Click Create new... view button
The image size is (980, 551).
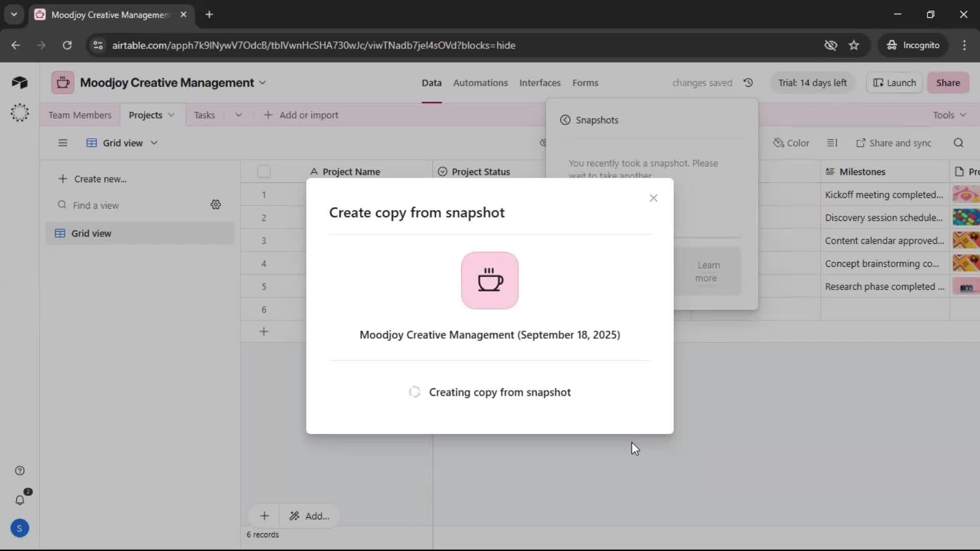[x=92, y=179]
